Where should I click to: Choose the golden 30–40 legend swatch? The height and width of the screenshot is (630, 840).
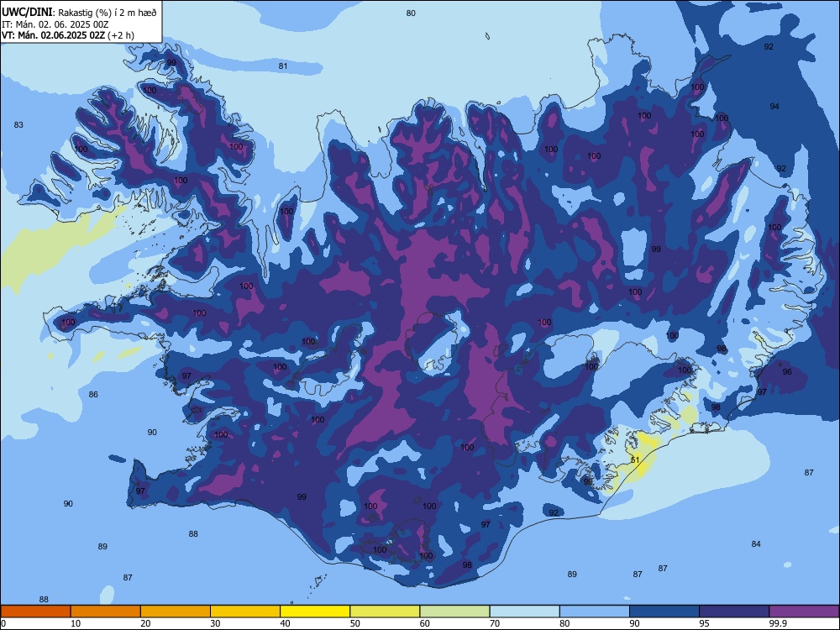point(245,612)
